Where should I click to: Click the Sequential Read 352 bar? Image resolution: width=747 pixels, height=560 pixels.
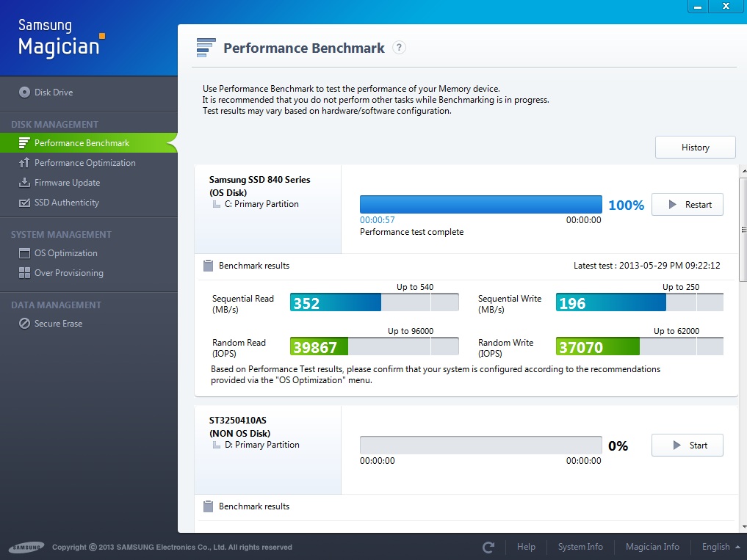pyautogui.click(x=375, y=302)
